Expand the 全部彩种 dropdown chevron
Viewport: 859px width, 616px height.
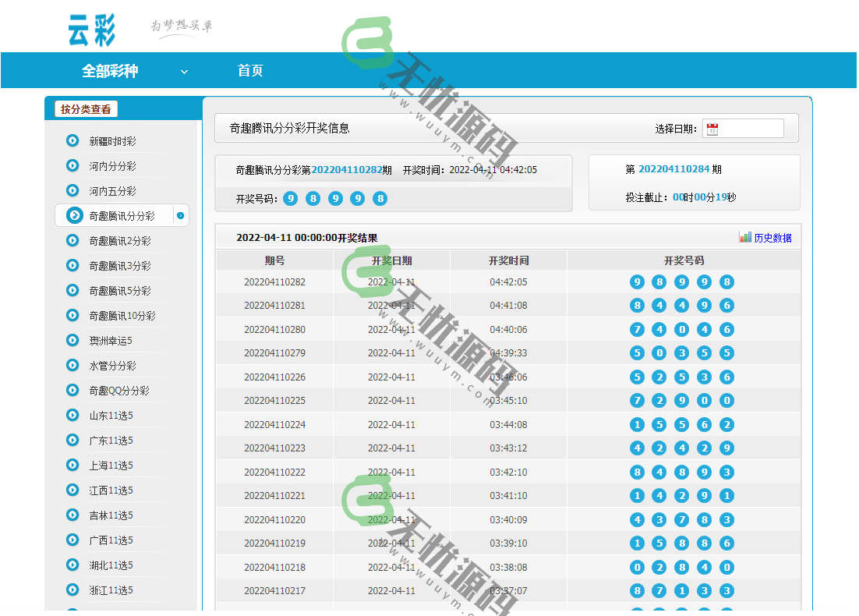[184, 70]
